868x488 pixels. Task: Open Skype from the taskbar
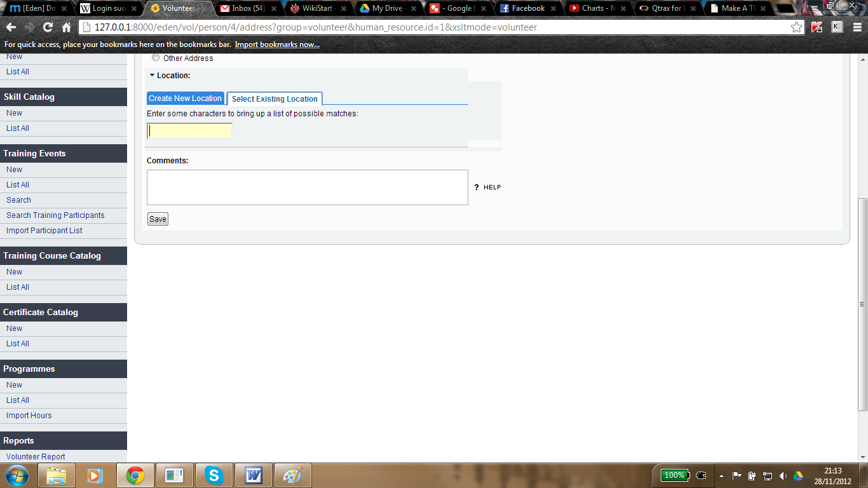[x=214, y=475]
